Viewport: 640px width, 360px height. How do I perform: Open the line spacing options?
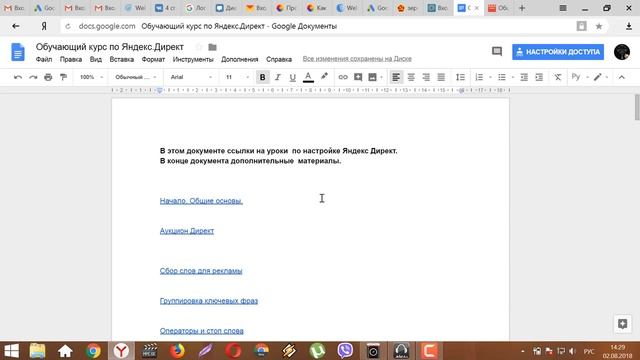point(460,77)
